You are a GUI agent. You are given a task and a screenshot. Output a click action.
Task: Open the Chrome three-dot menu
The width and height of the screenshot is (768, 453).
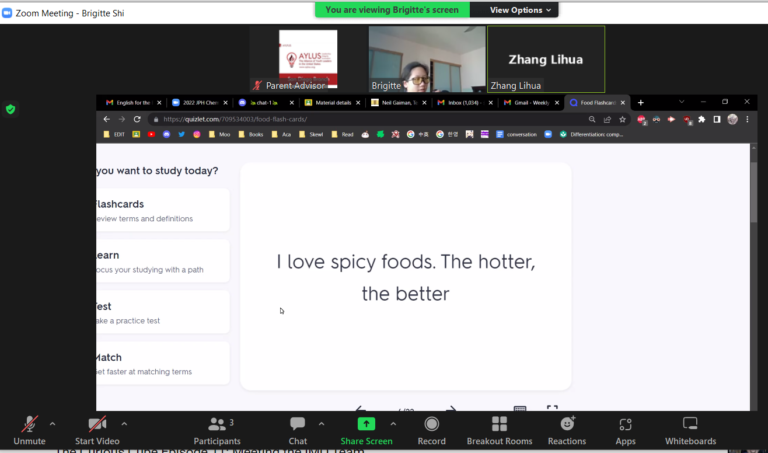point(747,119)
